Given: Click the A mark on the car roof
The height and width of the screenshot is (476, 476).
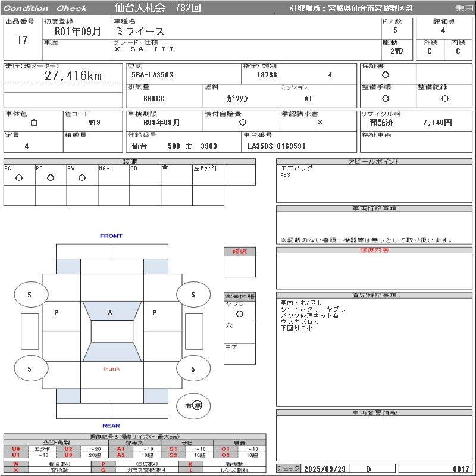Looking at the screenshot, I should 110,312.
